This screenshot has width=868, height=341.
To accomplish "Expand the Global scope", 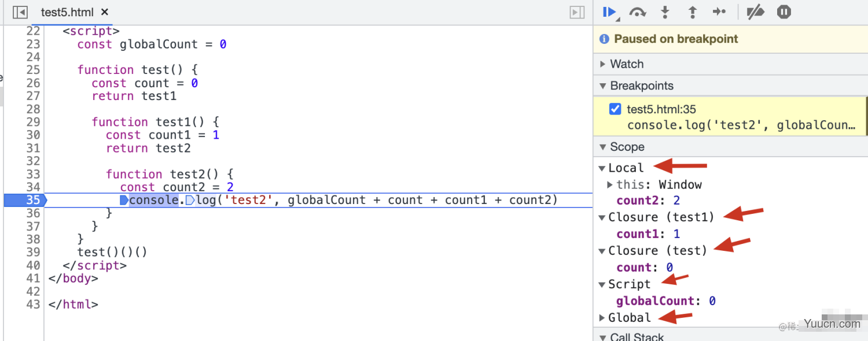I will pyautogui.click(x=602, y=318).
